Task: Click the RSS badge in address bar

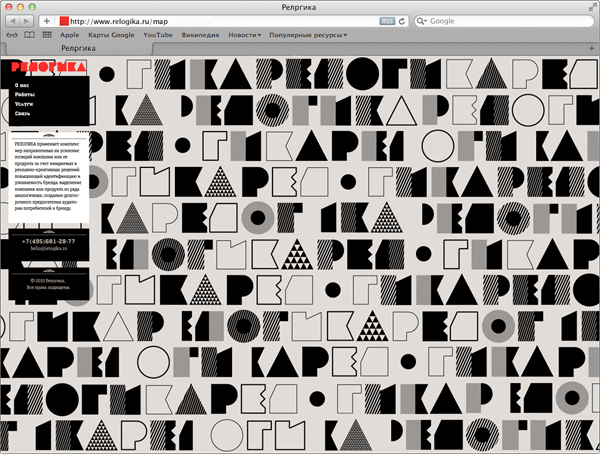Action: [x=386, y=21]
